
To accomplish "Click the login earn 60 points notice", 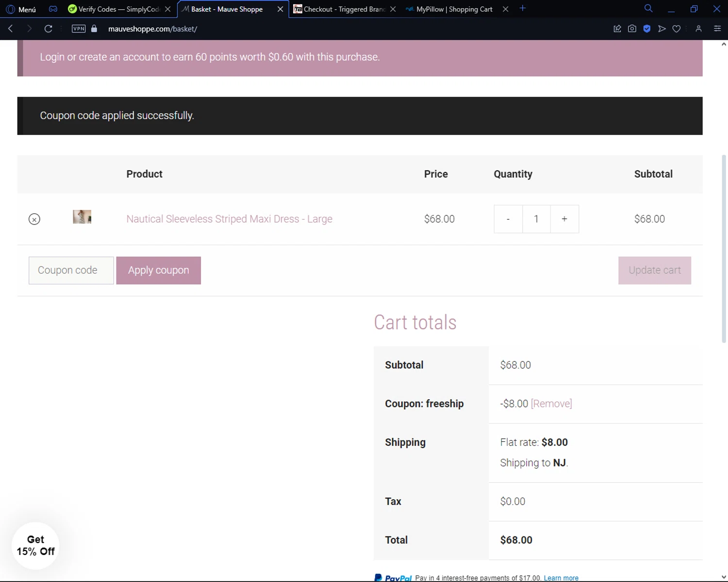I will 210,57.
